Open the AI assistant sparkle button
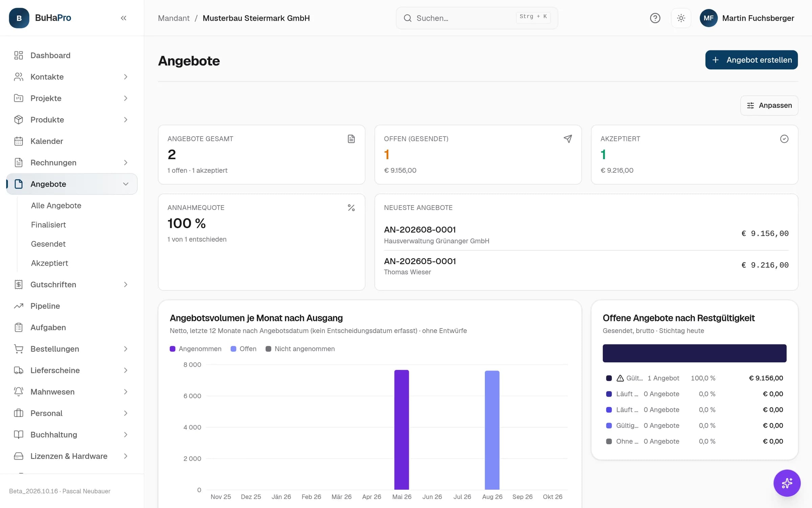This screenshot has width=812, height=508. click(x=787, y=483)
